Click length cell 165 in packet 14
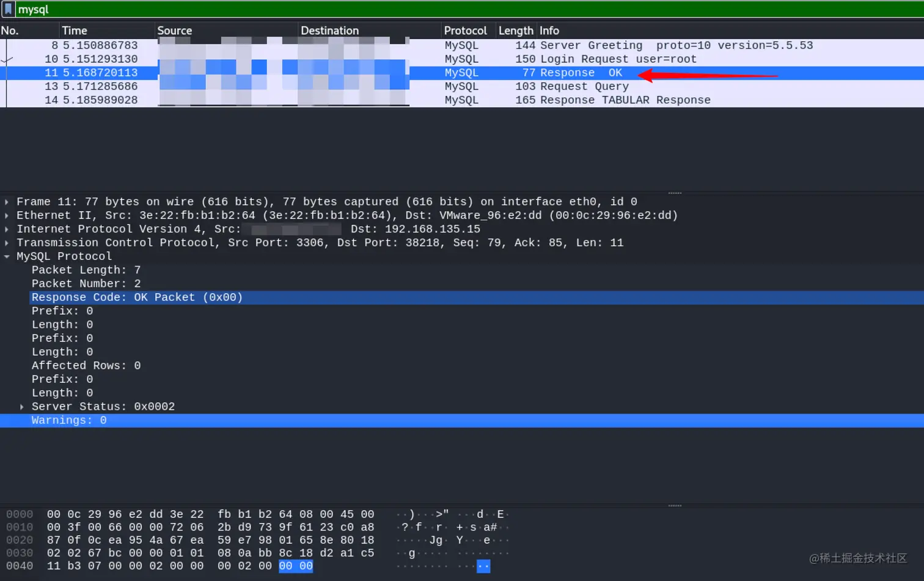The height and width of the screenshot is (581, 924). (525, 100)
